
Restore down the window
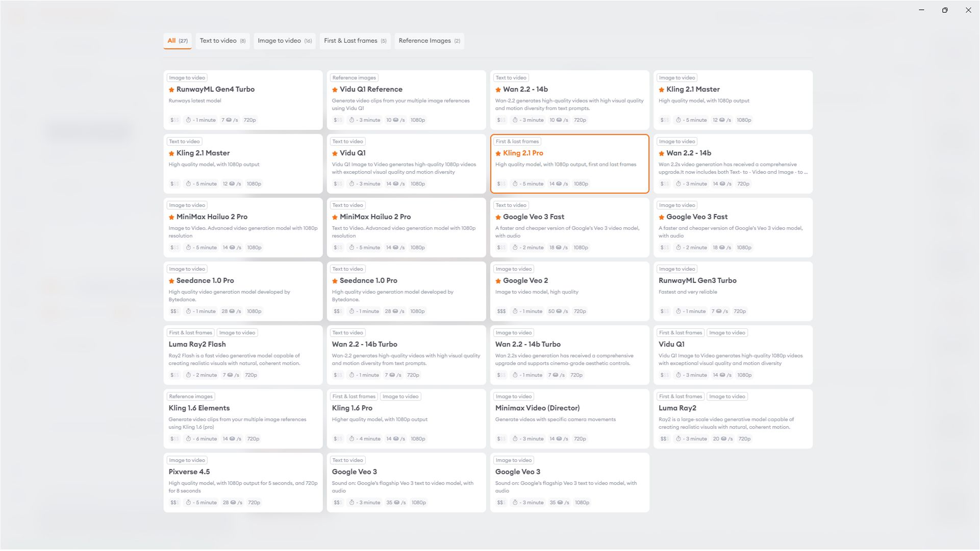point(945,10)
